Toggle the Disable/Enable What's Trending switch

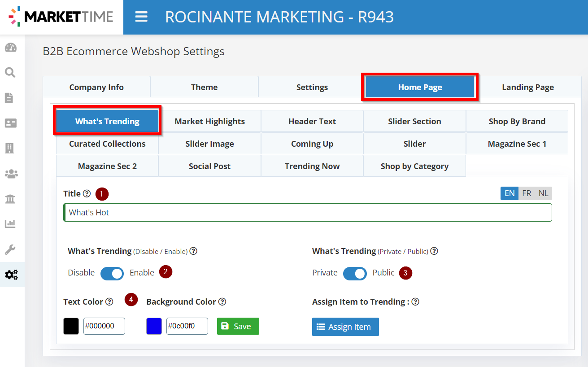point(112,273)
